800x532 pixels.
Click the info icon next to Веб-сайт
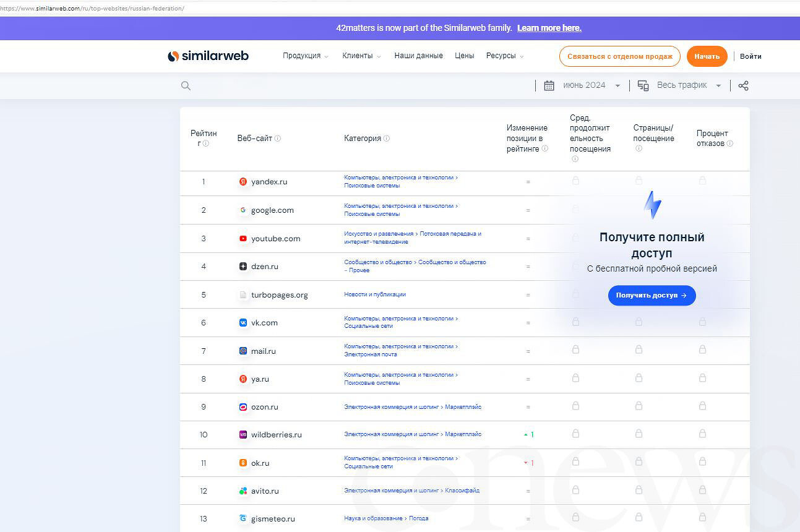278,139
